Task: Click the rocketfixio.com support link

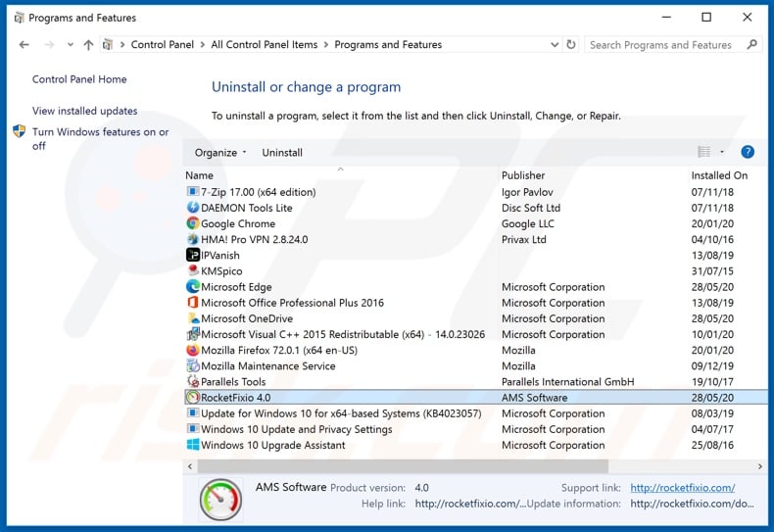Action: pos(682,488)
